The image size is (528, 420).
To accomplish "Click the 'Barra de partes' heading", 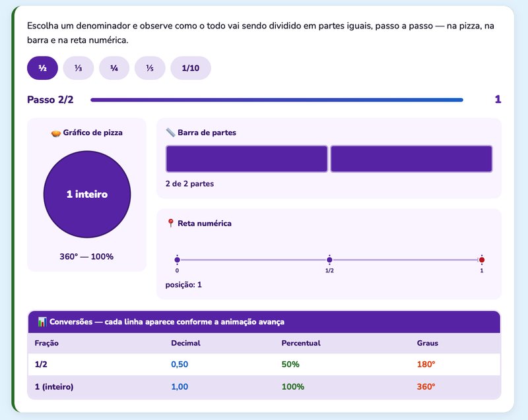I will (207, 133).
